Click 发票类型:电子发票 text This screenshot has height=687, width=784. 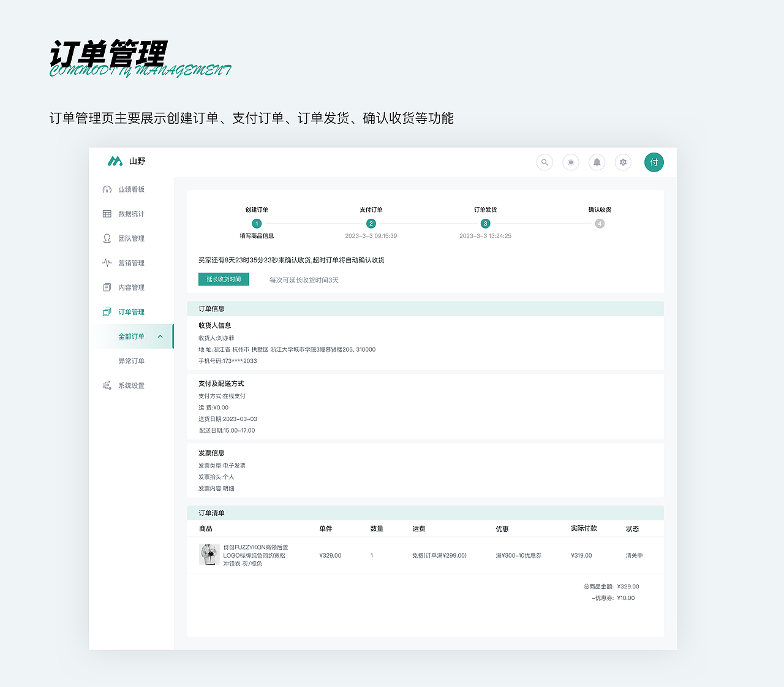(x=222, y=466)
